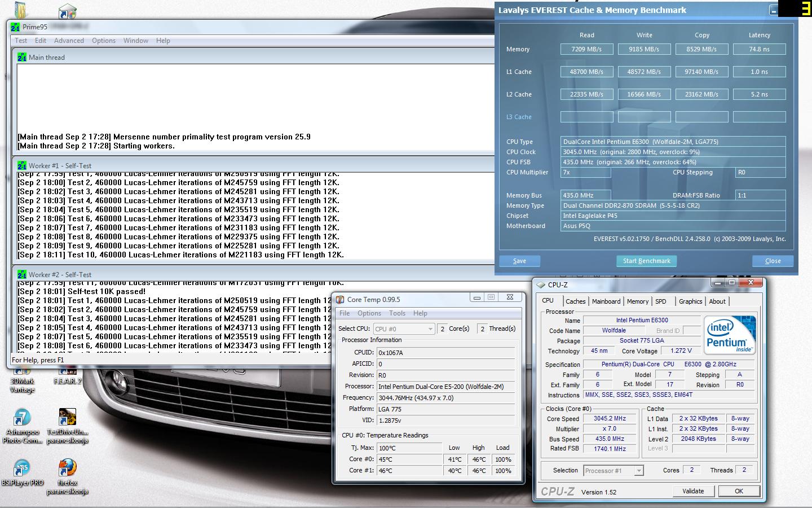Click the Start Benchmark button
Viewport: 812px width, 508px height.
point(646,261)
